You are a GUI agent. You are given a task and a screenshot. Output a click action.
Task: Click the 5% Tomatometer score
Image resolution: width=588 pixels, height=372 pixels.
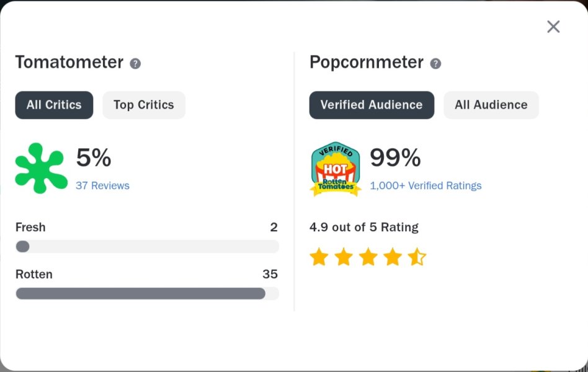(x=94, y=158)
